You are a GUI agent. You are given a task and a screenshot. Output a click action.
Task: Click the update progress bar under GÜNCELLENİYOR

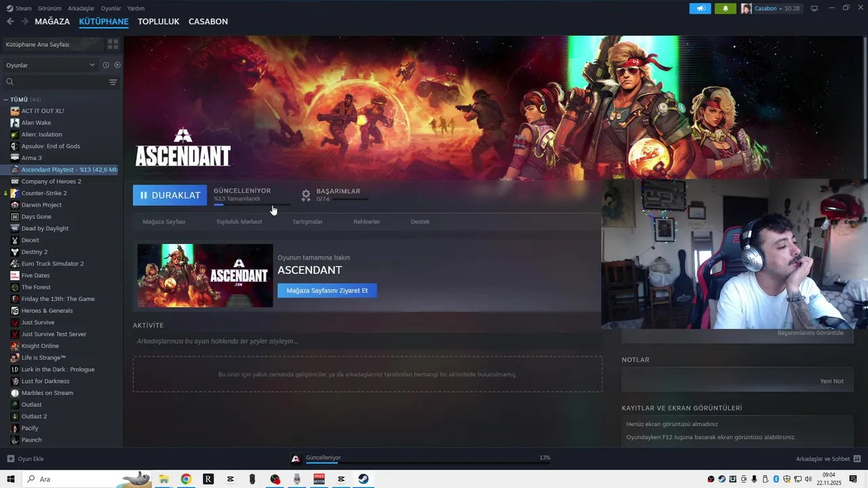pos(252,204)
